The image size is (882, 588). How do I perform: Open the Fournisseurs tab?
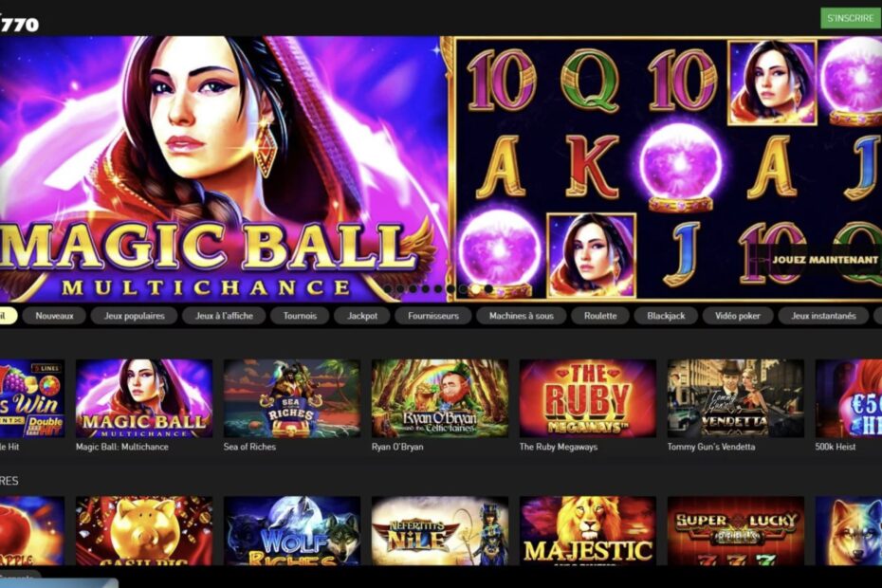433,316
